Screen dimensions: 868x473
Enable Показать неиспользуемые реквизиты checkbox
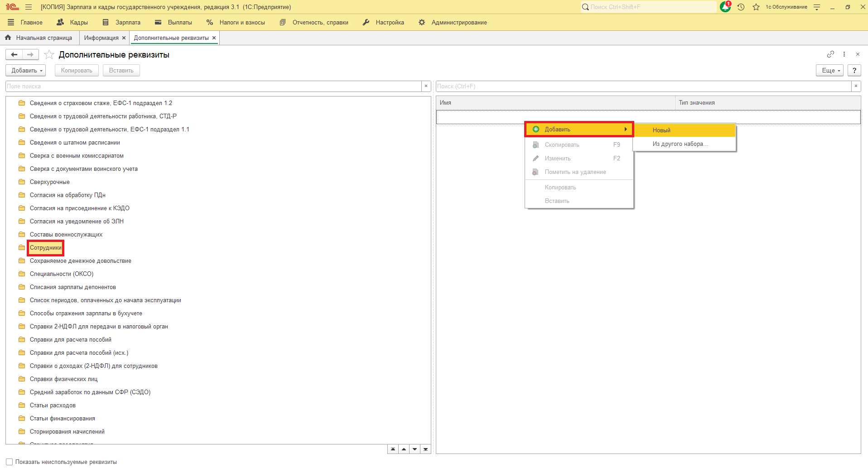click(x=9, y=462)
